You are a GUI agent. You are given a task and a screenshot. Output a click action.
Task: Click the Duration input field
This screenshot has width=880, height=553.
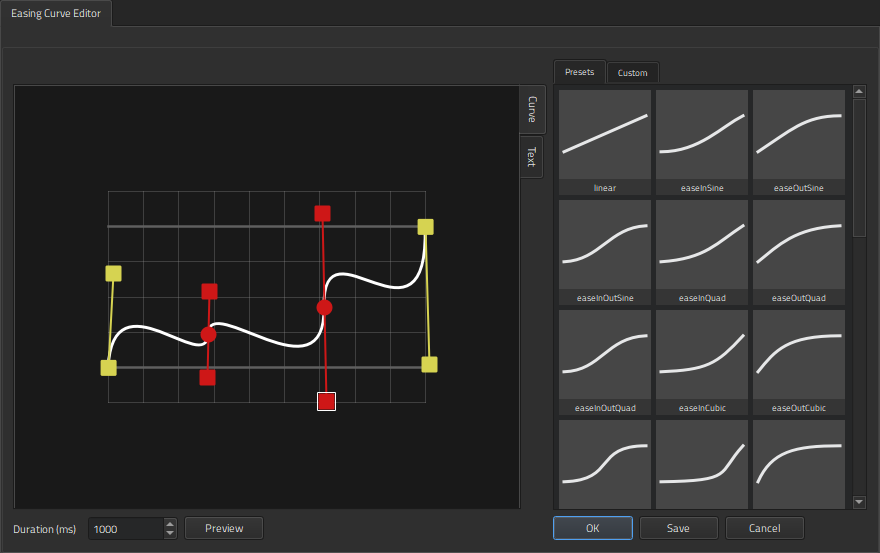point(125,529)
